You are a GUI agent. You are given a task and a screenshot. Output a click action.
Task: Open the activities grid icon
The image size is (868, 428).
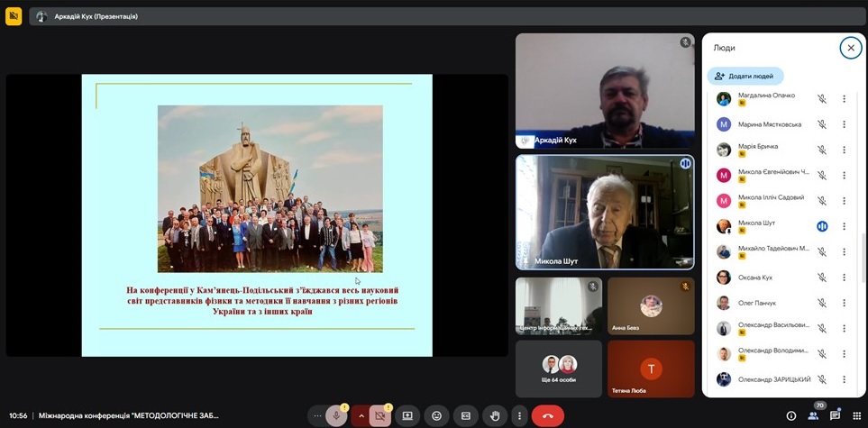point(854,415)
